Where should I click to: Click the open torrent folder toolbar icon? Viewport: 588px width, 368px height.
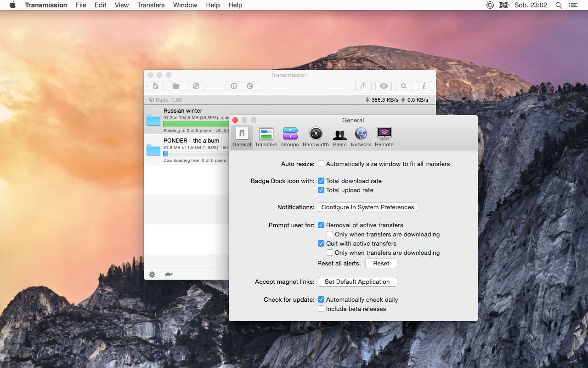(176, 86)
